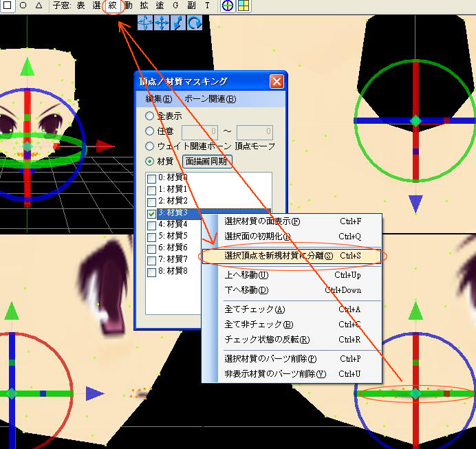
Task: Select the square selection shape tool
Action: pyautogui.click(x=8, y=6)
